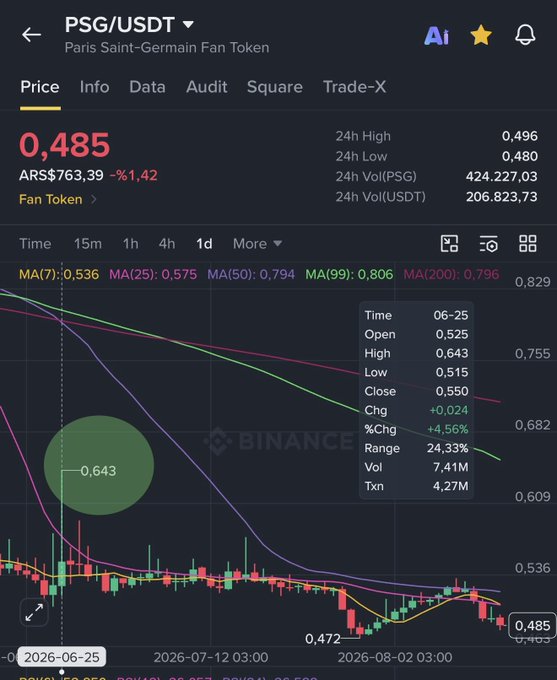Expand chart to fullscreen with arrows icon
Image resolution: width=557 pixels, height=680 pixels.
click(x=34, y=613)
